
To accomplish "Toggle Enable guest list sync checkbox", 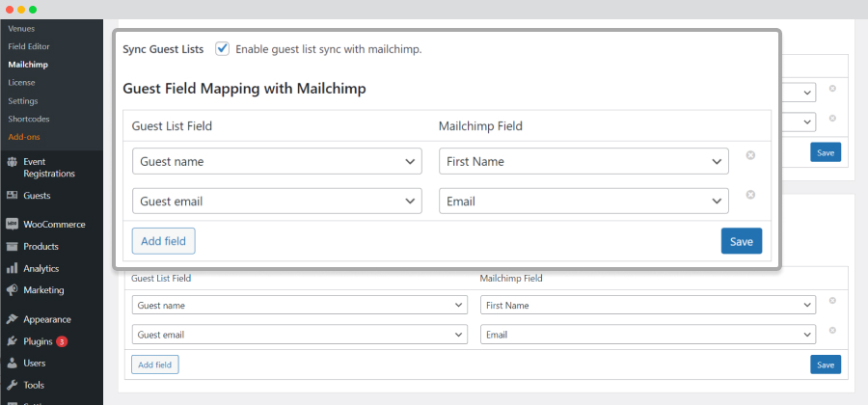I will [223, 48].
